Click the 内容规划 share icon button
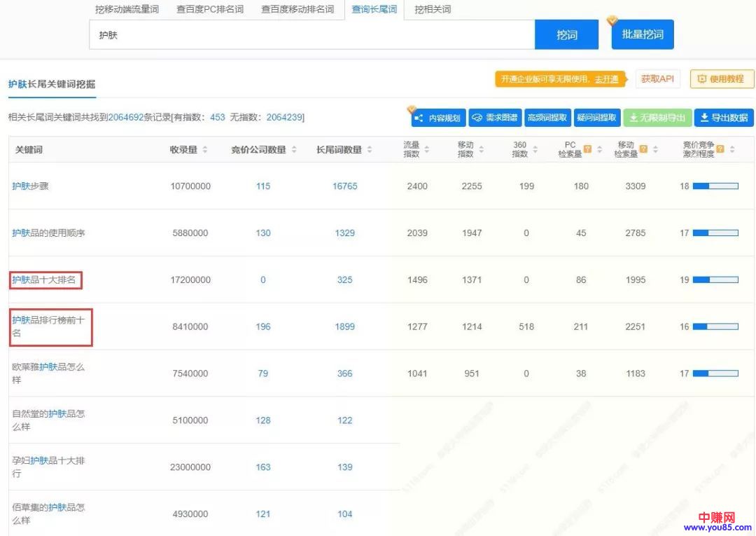756x536 pixels. click(438, 118)
